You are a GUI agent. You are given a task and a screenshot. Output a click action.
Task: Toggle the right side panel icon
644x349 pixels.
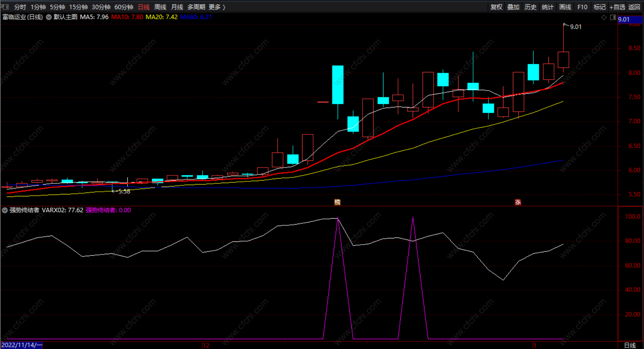coord(613,17)
